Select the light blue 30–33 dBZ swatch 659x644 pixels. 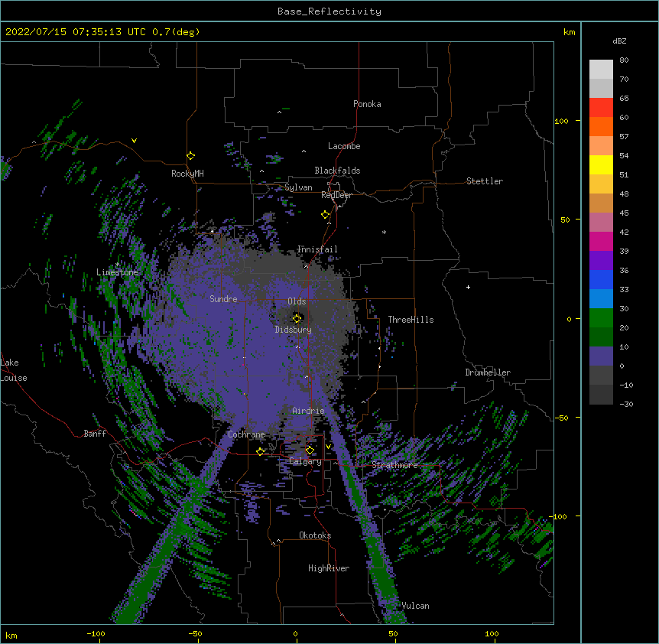[601, 299]
